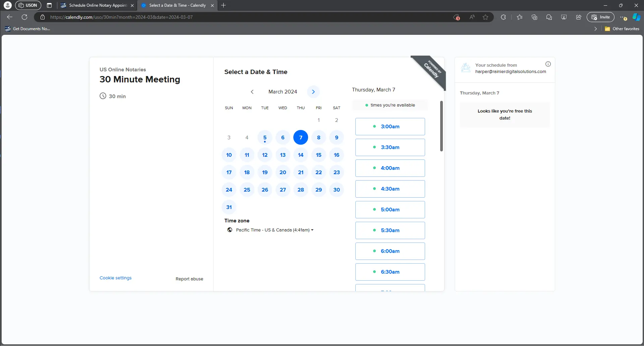Click the time slots scrollbar
Screen dimensions: 644x346
[x=441, y=126]
